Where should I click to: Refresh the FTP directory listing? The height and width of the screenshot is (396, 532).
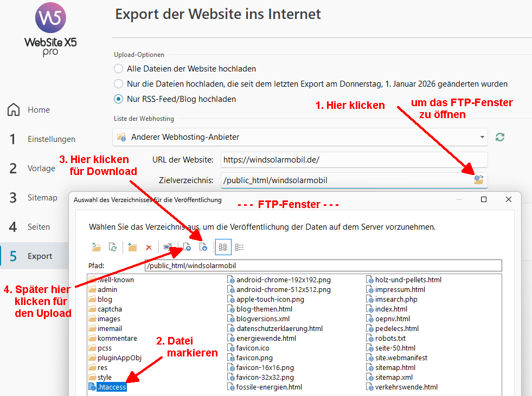(113, 247)
